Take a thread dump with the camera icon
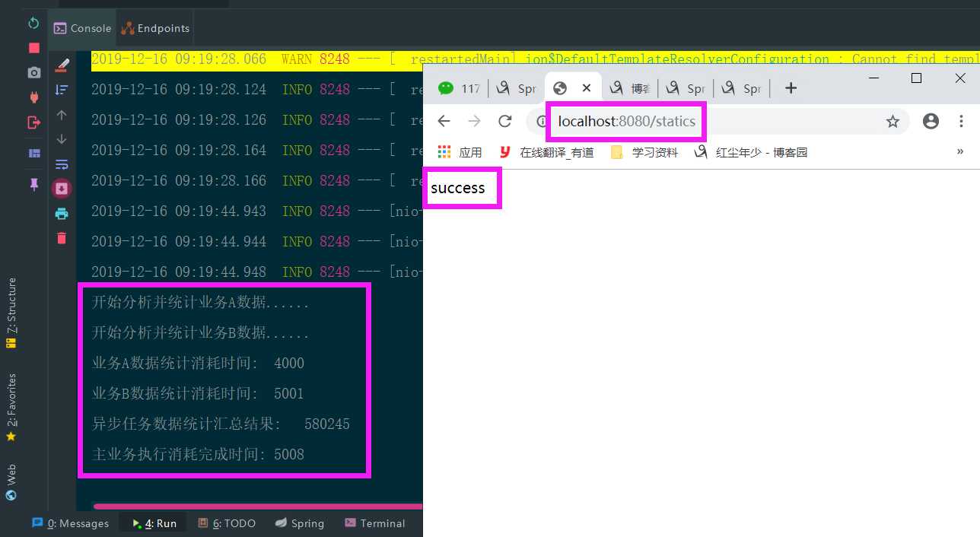The width and height of the screenshot is (980, 537). (33, 72)
